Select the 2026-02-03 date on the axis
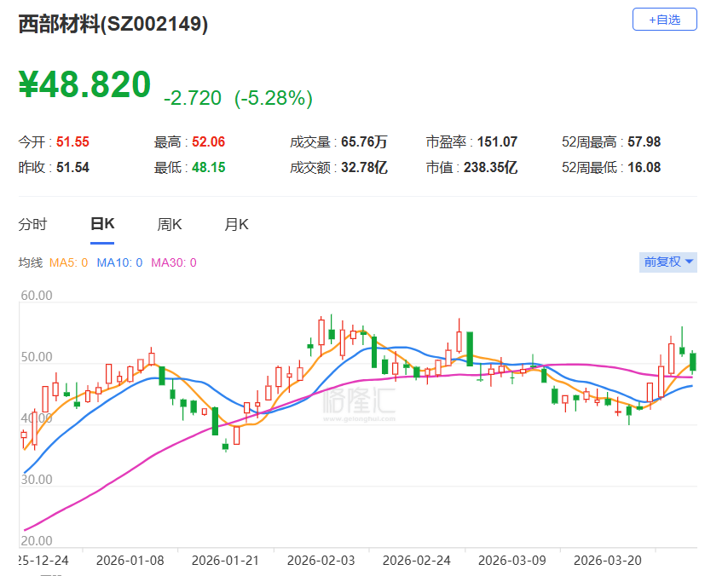The width and height of the screenshot is (728, 576). click(321, 560)
